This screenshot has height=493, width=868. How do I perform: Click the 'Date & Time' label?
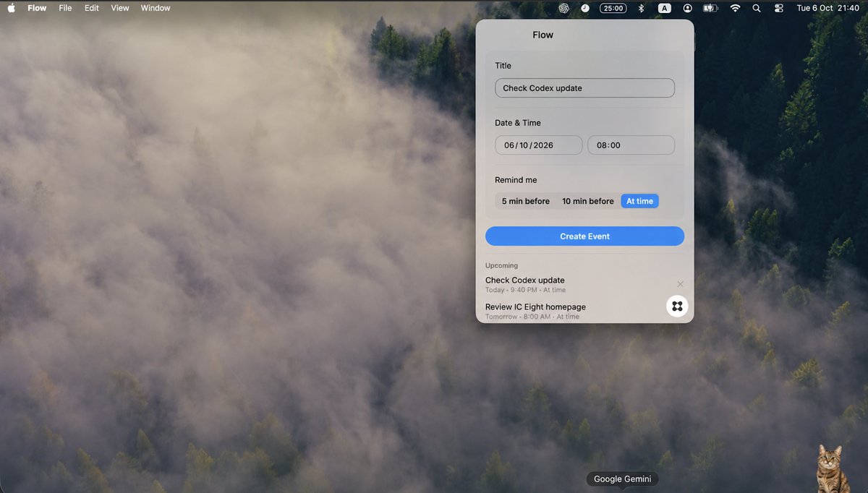coord(518,123)
